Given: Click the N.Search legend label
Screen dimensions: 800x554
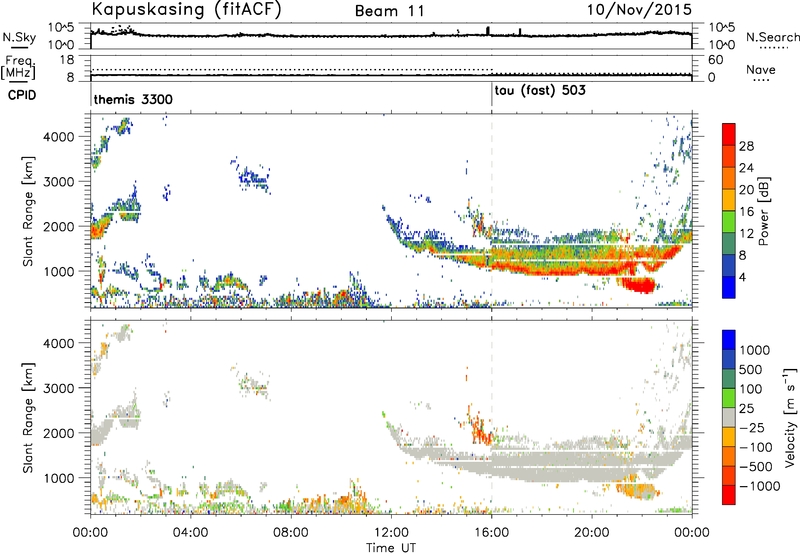Looking at the screenshot, I should coord(772,37).
